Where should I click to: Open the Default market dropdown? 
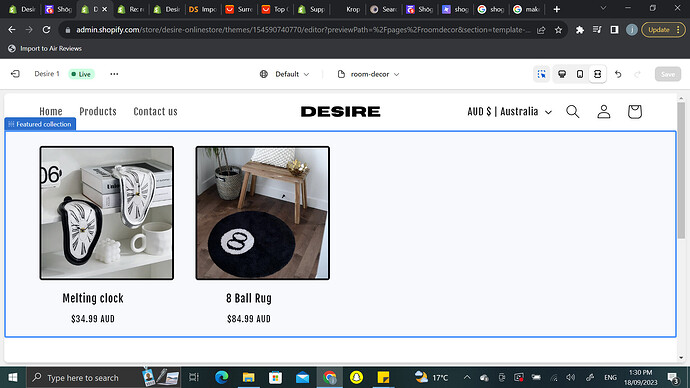point(284,74)
